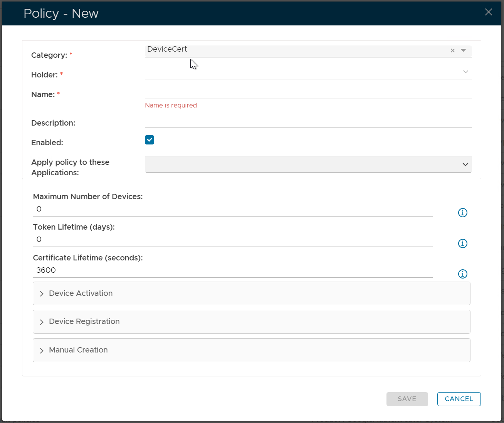Expand the Device Registration section
The width and height of the screenshot is (504, 423).
coord(84,322)
